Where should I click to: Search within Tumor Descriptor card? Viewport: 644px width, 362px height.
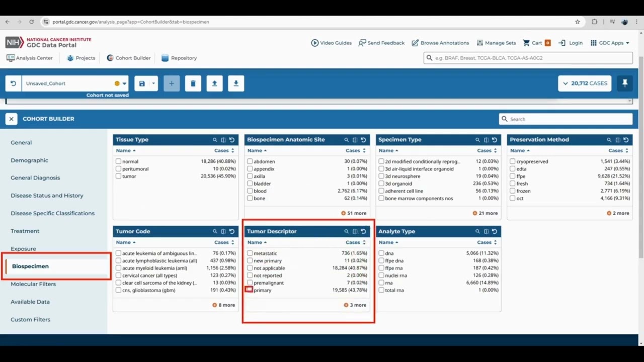346,231
